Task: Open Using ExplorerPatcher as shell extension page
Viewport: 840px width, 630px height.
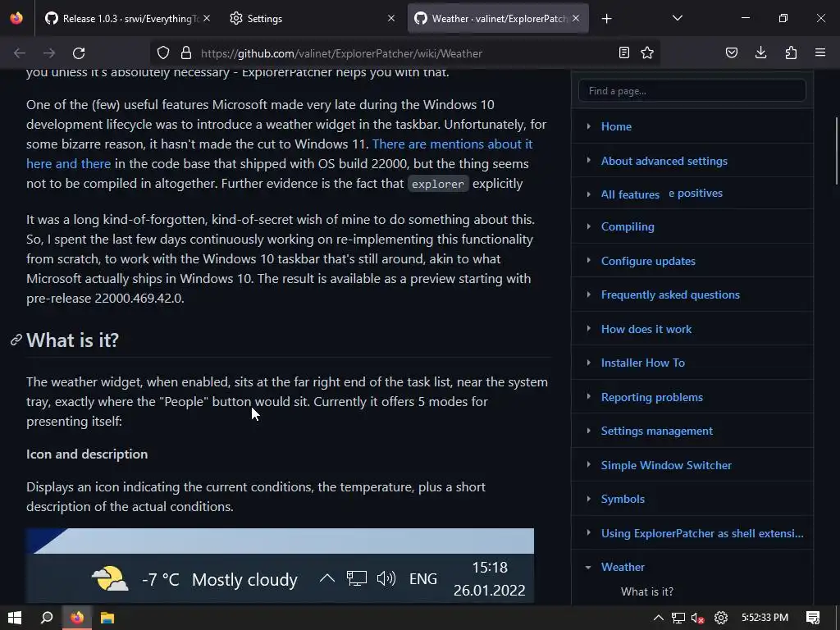Action: [x=702, y=533]
